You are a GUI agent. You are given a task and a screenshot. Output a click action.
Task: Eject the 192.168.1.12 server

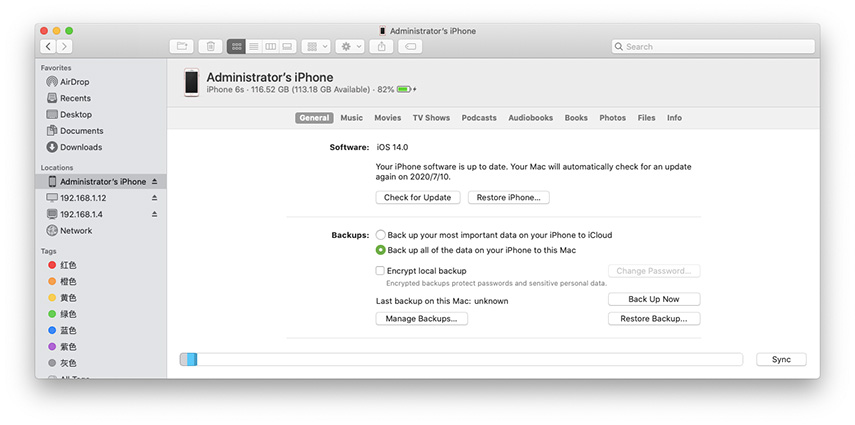click(x=154, y=198)
